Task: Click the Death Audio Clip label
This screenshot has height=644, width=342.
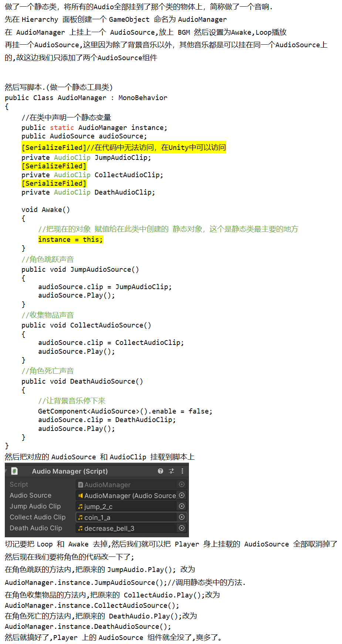Action: click(36, 528)
